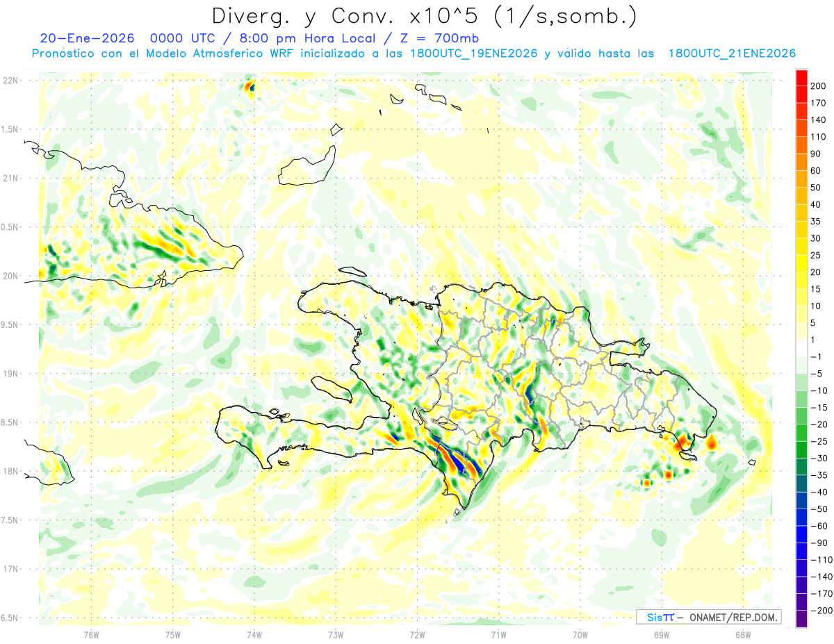Screen dimensions: 834x644
Task: Click the '20N' latitude label
Action: (10, 276)
